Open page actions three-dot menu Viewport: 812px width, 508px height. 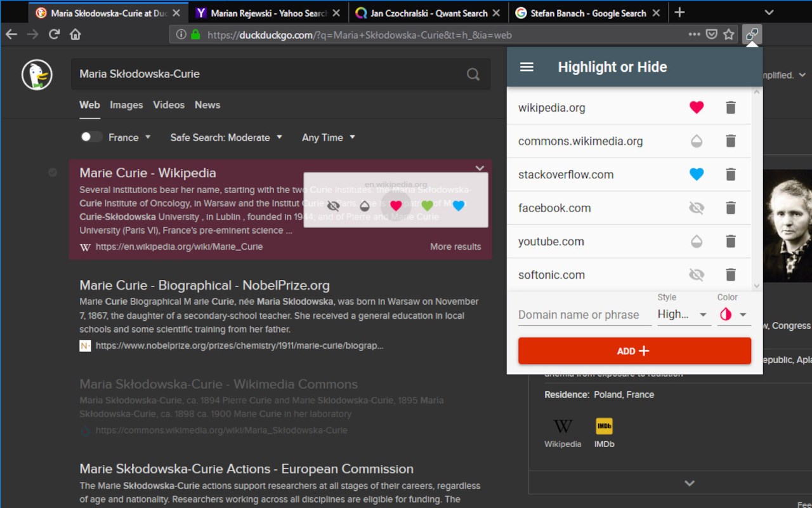coord(695,34)
